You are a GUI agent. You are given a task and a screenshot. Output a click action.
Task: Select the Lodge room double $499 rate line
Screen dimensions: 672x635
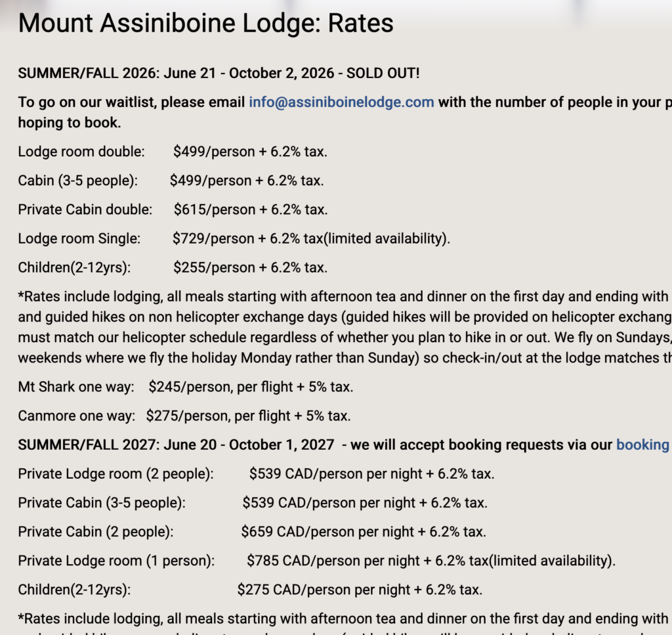[x=173, y=152]
